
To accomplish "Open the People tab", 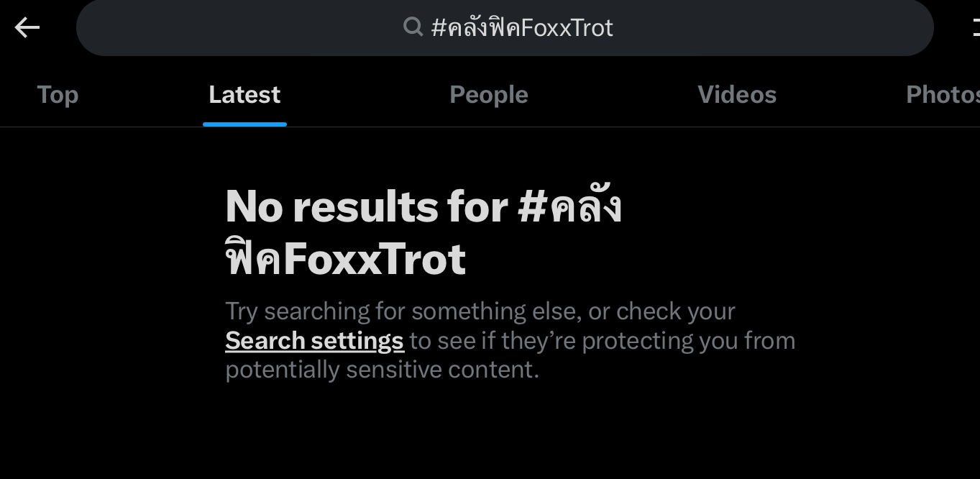I will (x=489, y=95).
